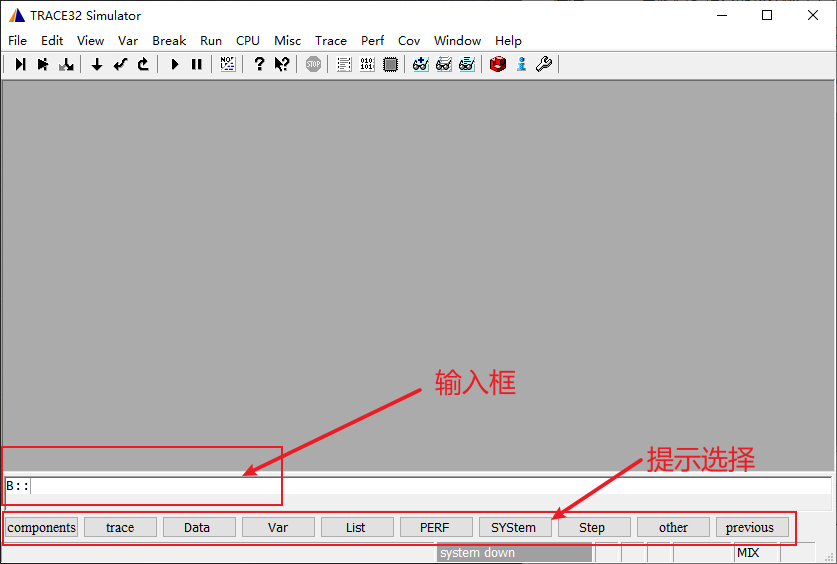Image resolution: width=837 pixels, height=564 pixels.
Task: Click the wrench settings icon
Action: [544, 64]
